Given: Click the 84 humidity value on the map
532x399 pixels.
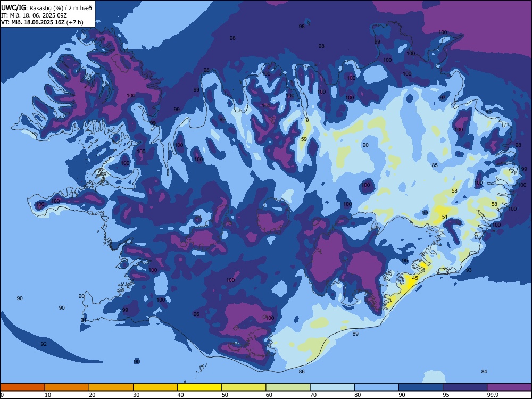Looking at the screenshot, I should click(x=484, y=371).
